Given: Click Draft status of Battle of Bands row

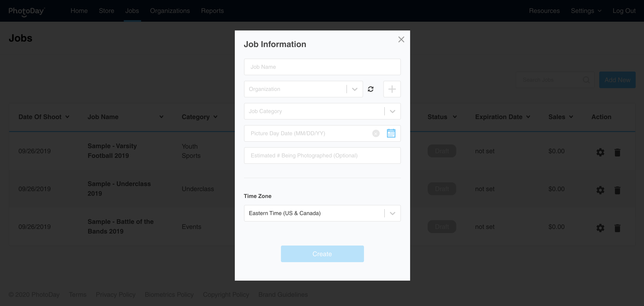Looking at the screenshot, I should pyautogui.click(x=442, y=226).
